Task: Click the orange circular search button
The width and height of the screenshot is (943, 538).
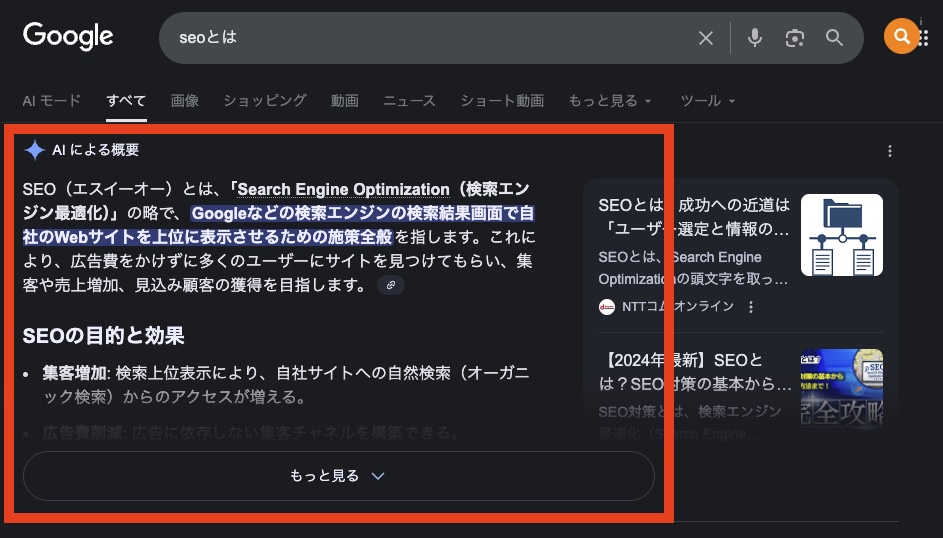Action: [x=901, y=36]
